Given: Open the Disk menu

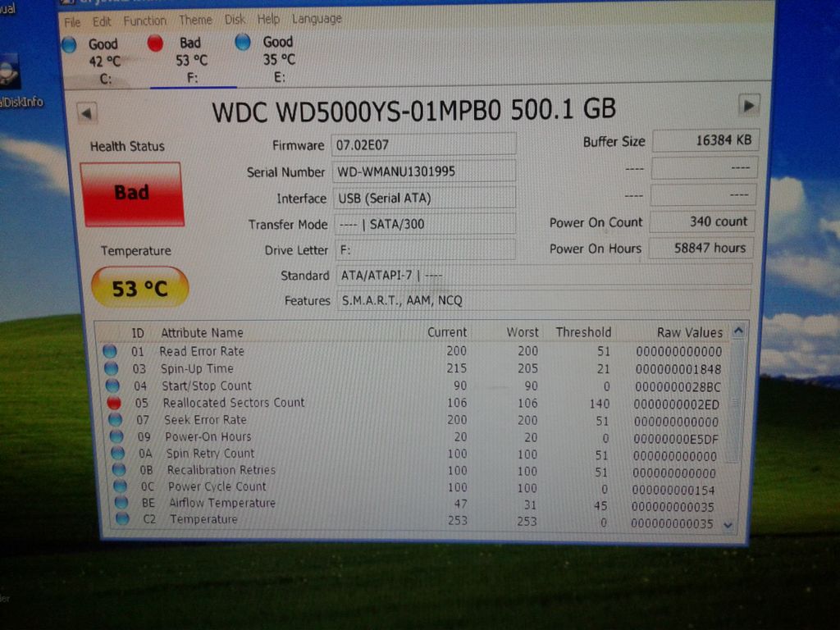Looking at the screenshot, I should point(235,20).
